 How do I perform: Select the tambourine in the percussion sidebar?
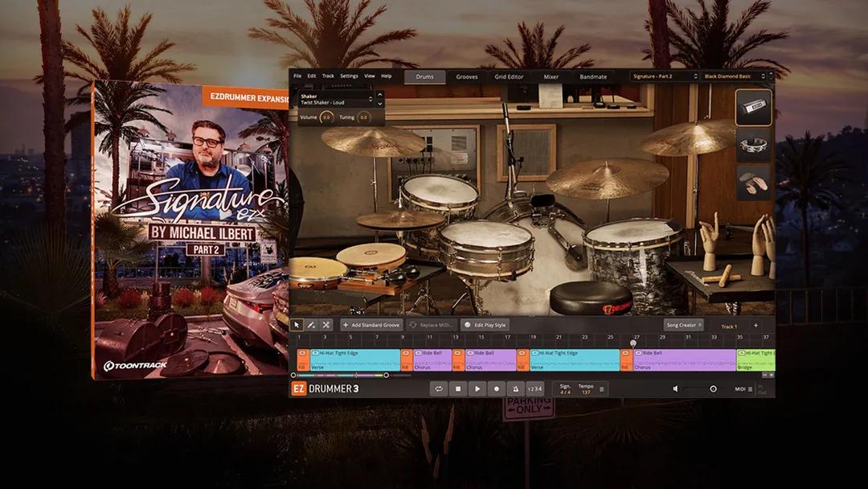click(x=753, y=146)
